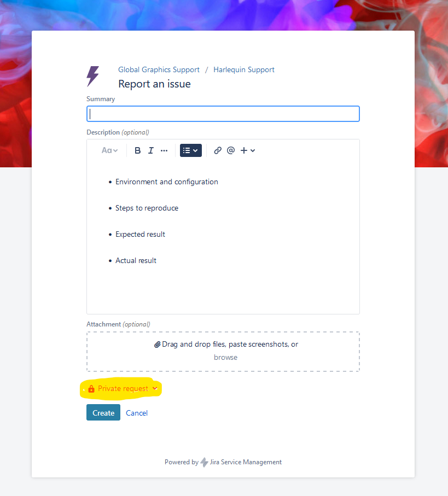Expand the list type chevron
Screen dimensions: 448x496
[x=195, y=150]
